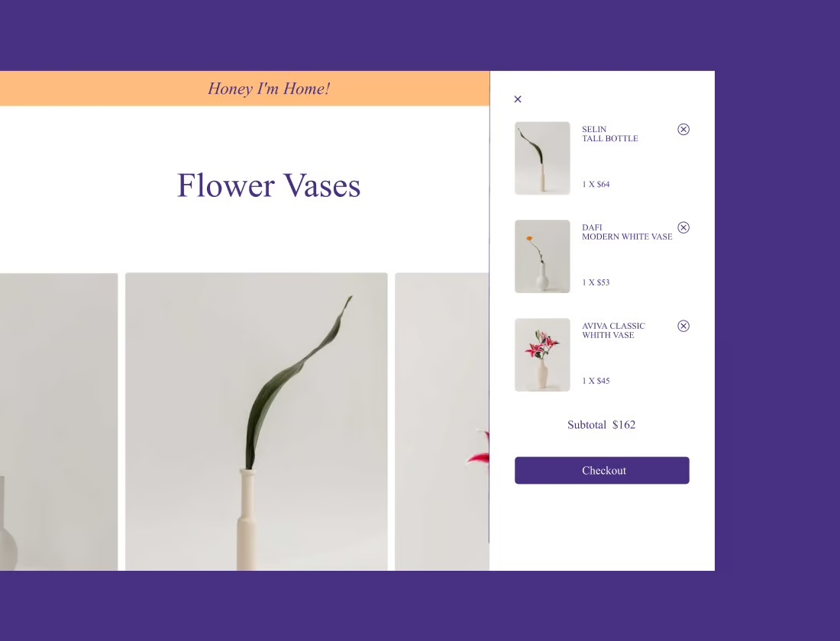Proceed with the Checkout button
This screenshot has height=641, width=840.
(603, 470)
